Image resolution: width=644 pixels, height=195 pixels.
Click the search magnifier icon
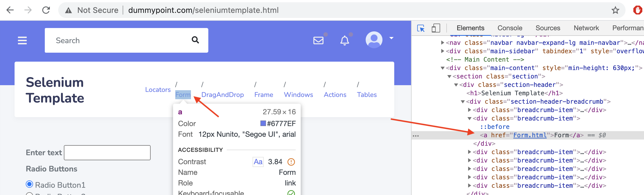pos(195,40)
